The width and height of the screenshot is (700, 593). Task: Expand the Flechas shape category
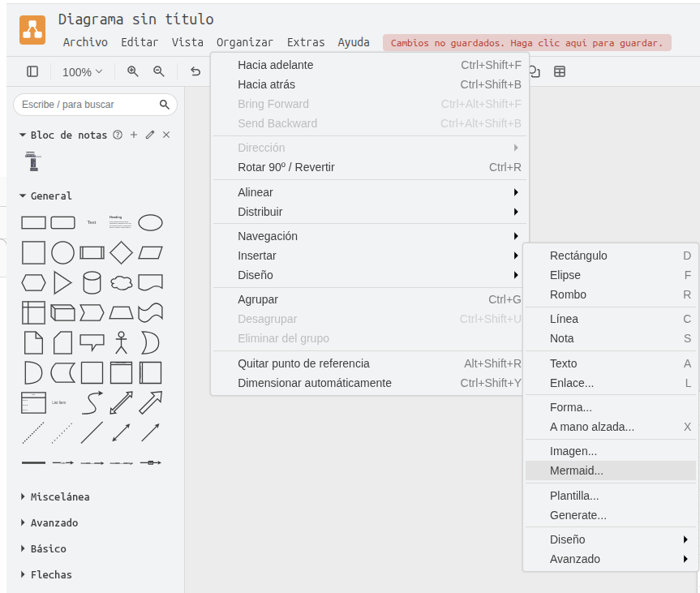51,574
